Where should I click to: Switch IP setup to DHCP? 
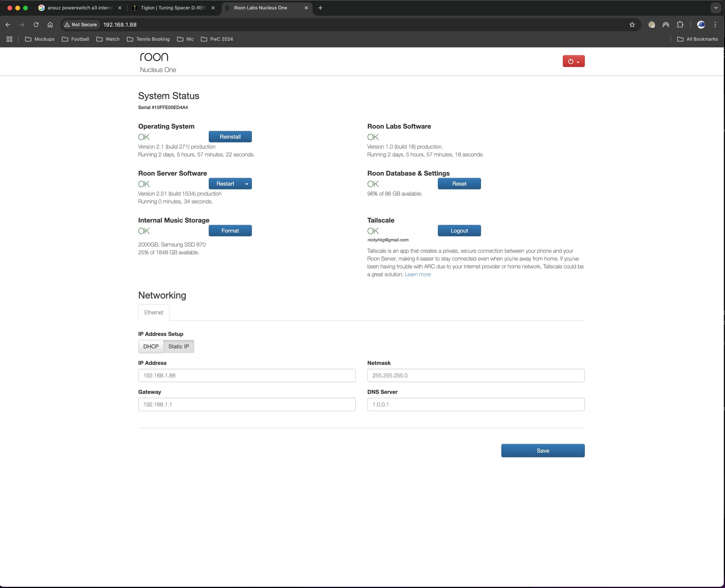click(x=151, y=346)
